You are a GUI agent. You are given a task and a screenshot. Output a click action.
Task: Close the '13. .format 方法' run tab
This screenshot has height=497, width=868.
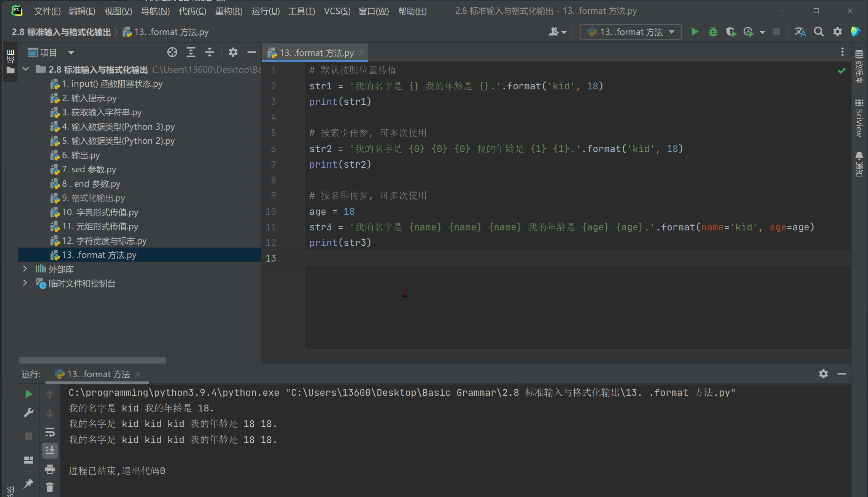pyautogui.click(x=138, y=375)
